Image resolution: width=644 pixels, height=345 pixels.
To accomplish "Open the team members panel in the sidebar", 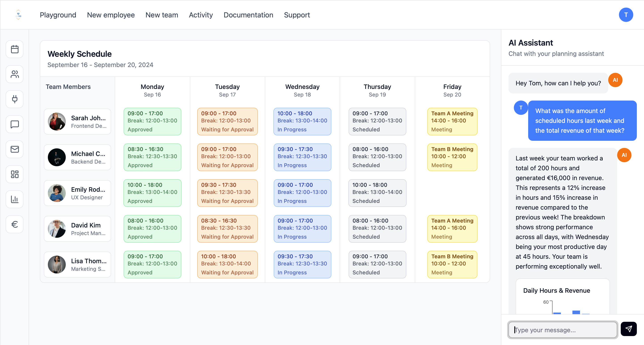I will 14,74.
